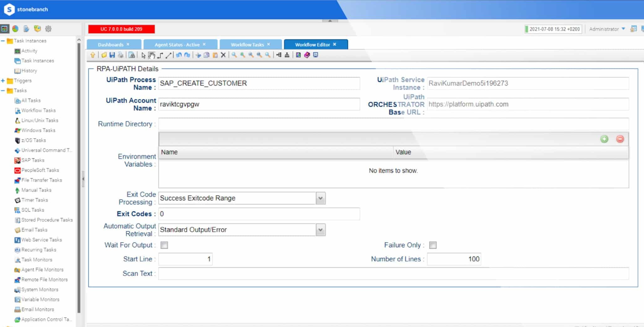
Task: Apply horizontal tree layout icon
Action: point(278,55)
